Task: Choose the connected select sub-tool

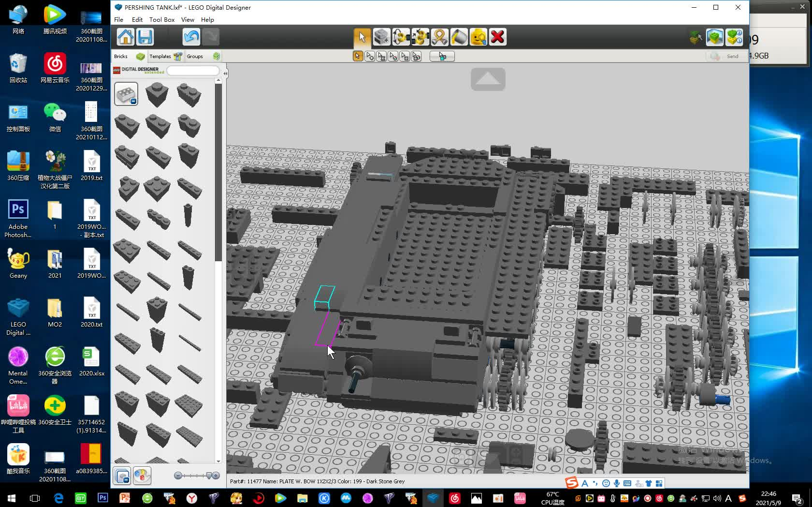Action: point(381,57)
